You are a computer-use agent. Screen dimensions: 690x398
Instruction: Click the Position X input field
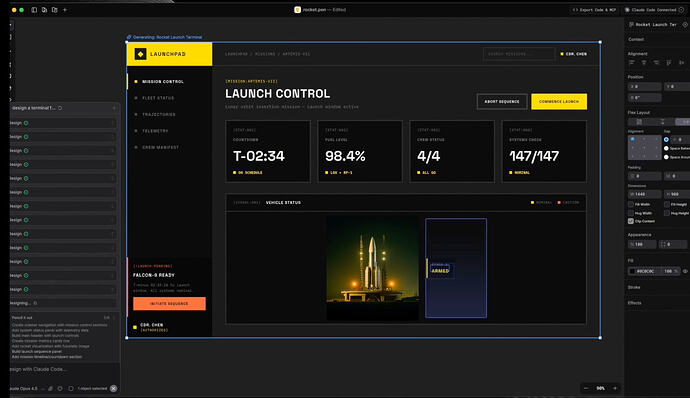pyautogui.click(x=645, y=87)
